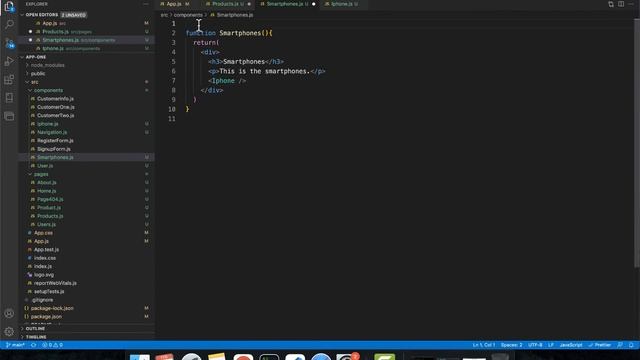Click the main branch indicator
This screenshot has height=360, width=640.
click(15, 345)
